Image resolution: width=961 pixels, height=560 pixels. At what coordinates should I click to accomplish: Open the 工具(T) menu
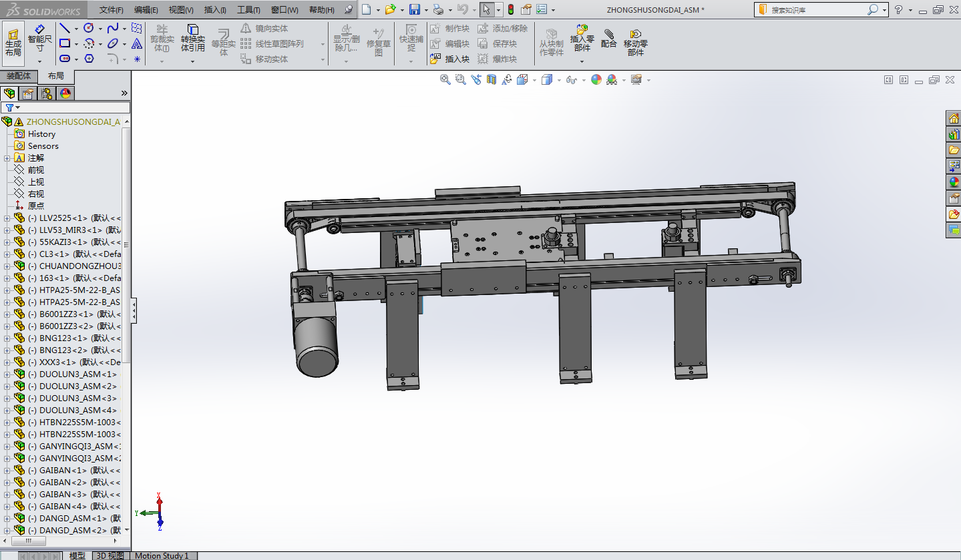[x=248, y=10]
